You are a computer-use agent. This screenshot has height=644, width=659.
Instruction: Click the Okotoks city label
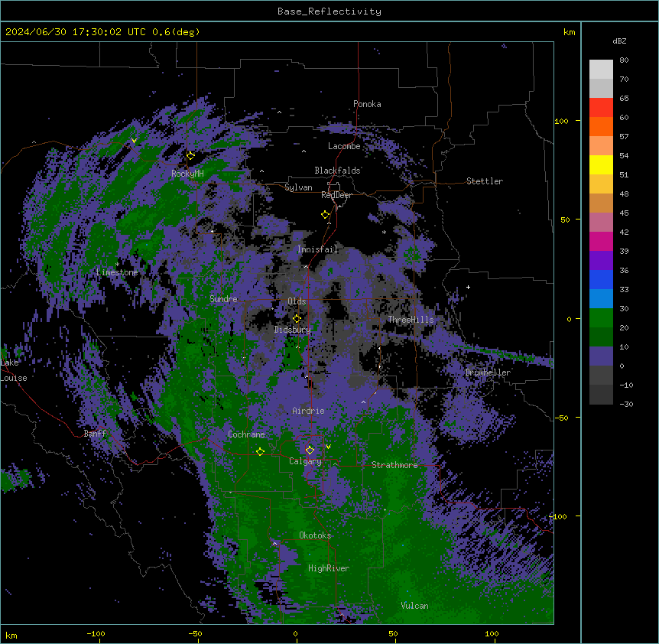coord(315,535)
